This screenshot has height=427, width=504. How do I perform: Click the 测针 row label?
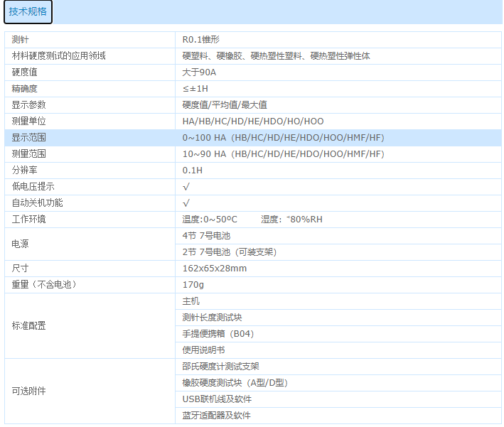[x=20, y=40]
